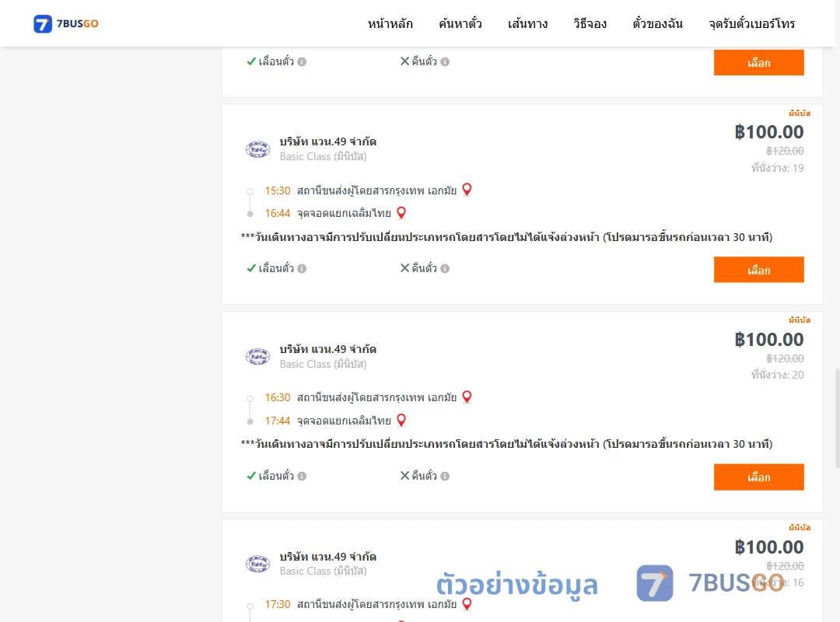
Task: Click company logo in the 16:30 trip card
Action: click(x=257, y=356)
